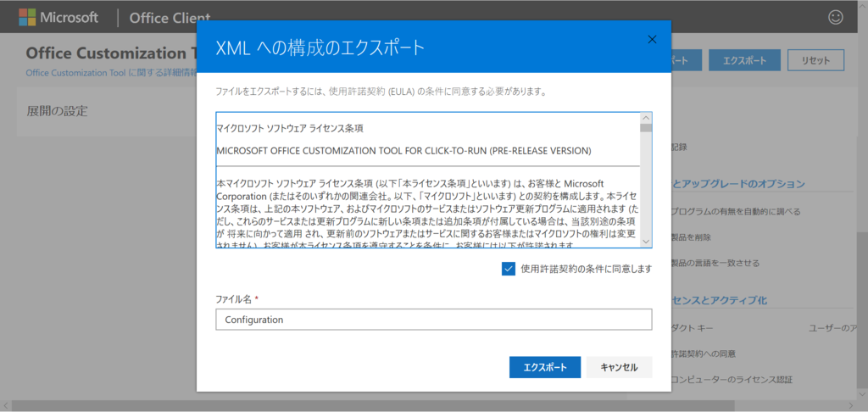
Task: Click the EULA scrollbar up arrow
Action: coord(645,118)
